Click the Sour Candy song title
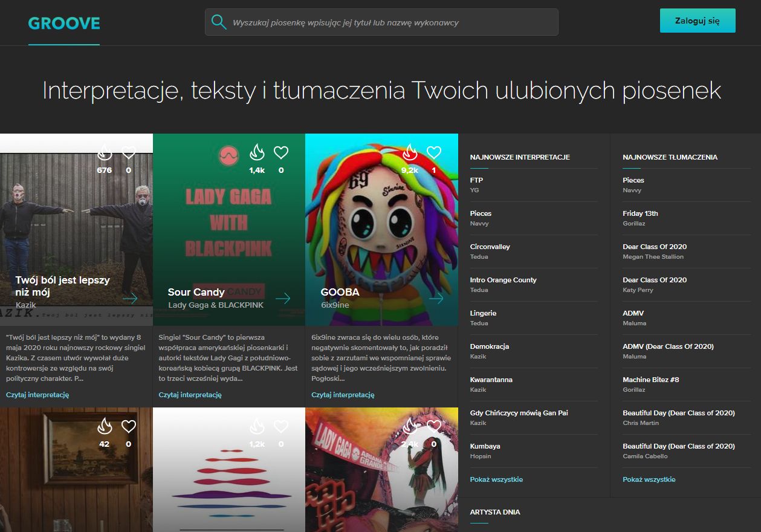Image resolution: width=761 pixels, height=532 pixels. pos(196,292)
